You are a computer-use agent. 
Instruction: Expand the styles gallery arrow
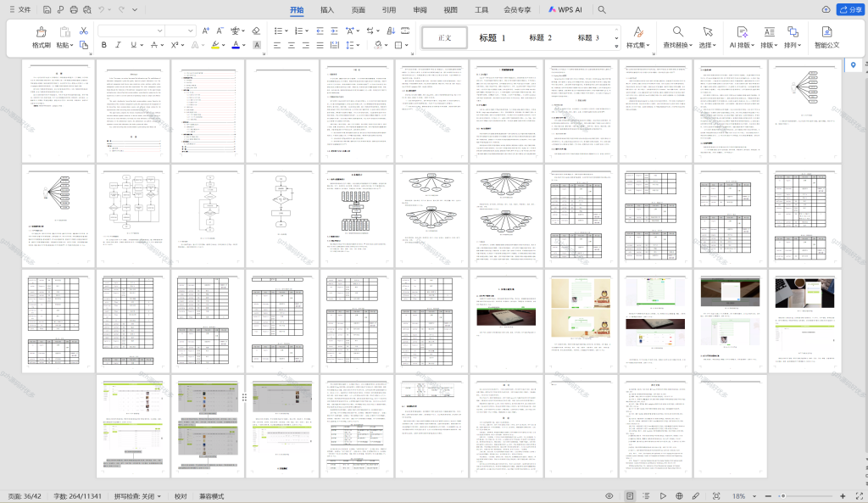tap(617, 47)
